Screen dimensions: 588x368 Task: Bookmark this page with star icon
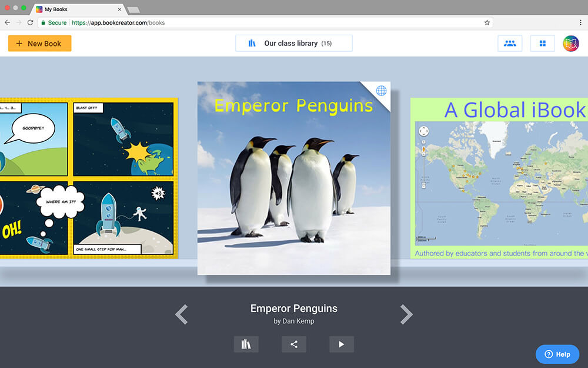[x=487, y=22]
